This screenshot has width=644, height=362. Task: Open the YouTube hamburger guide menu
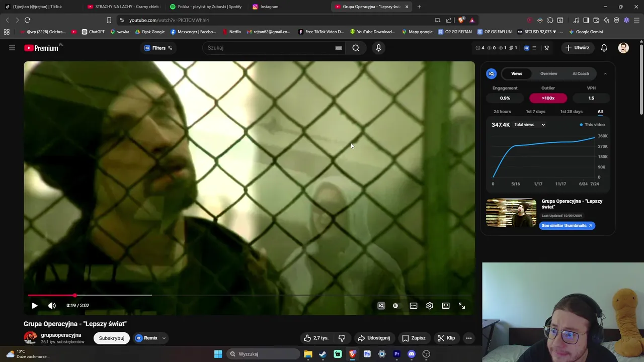click(12, 48)
